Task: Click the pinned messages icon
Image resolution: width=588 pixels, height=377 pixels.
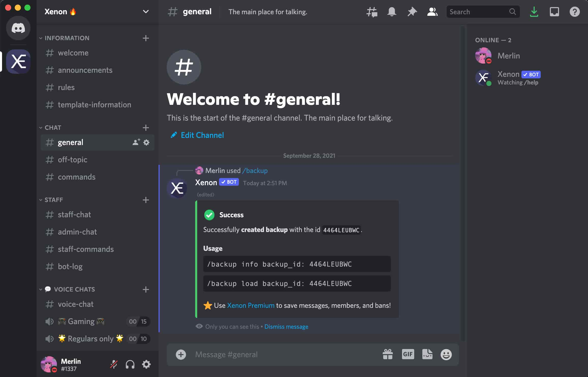Action: tap(411, 12)
